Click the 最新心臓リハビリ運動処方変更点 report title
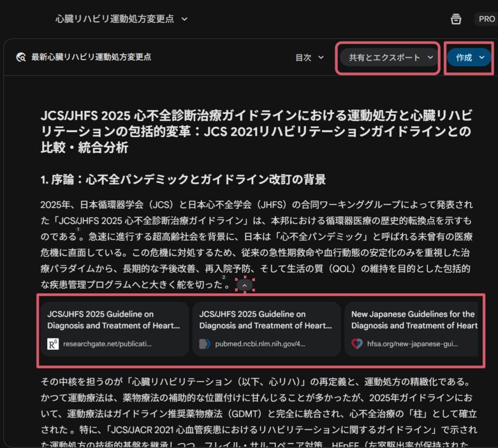Image resolution: width=498 pixels, height=448 pixels. pyautogui.click(x=91, y=57)
